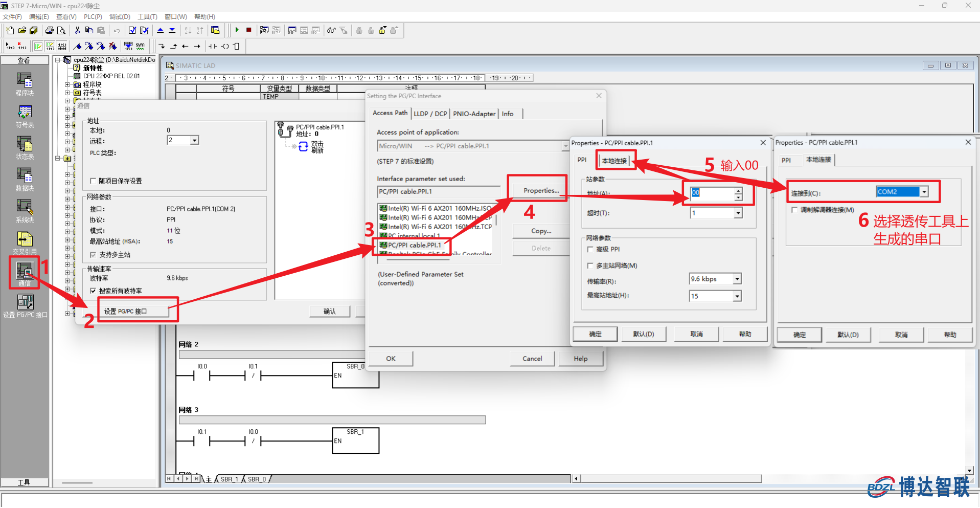
Task: Create a new project via New icon
Action: coord(10,30)
